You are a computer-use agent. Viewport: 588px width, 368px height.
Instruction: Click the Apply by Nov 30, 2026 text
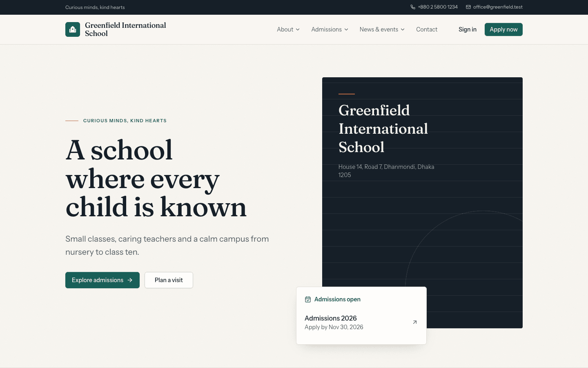[x=334, y=327]
